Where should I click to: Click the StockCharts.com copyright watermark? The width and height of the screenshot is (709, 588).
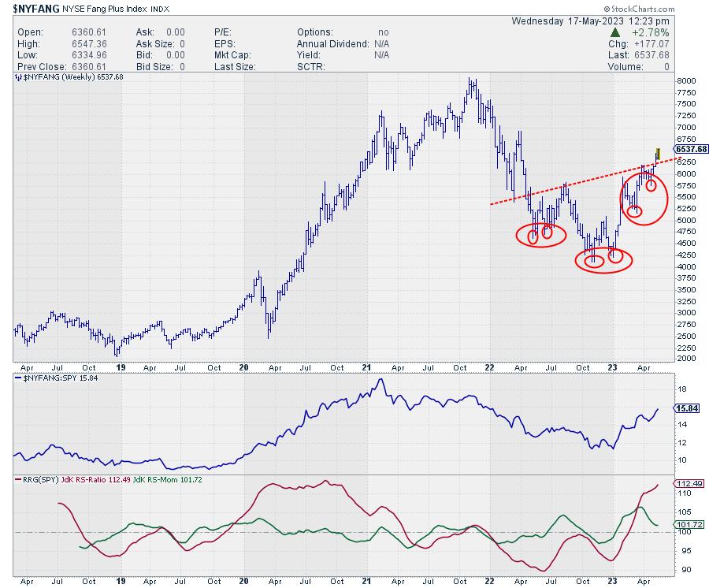click(x=640, y=9)
